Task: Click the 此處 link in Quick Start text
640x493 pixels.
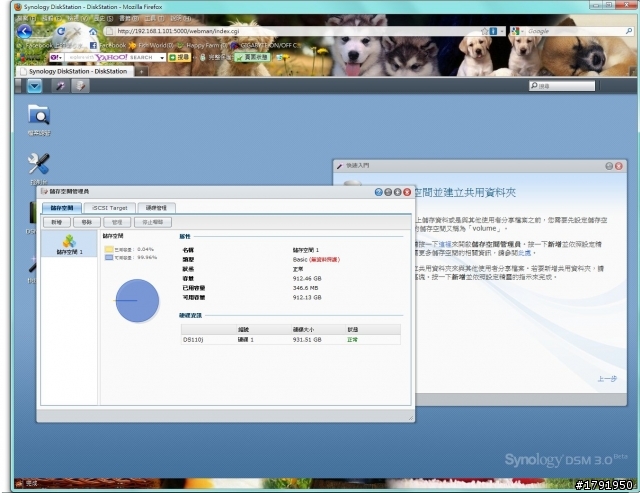Action: click(x=524, y=253)
